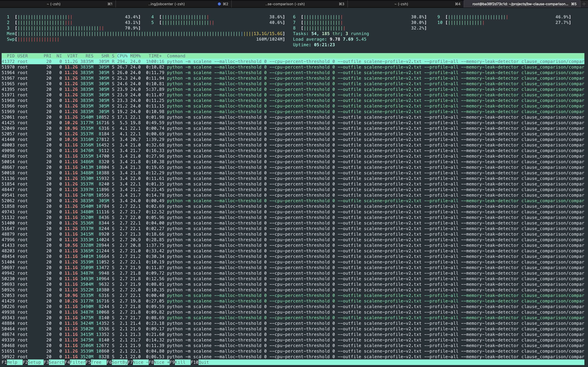The height and width of the screenshot is (367, 588).
Task: Click the blue activity dot on jobcenter tab
Action: click(x=219, y=4)
